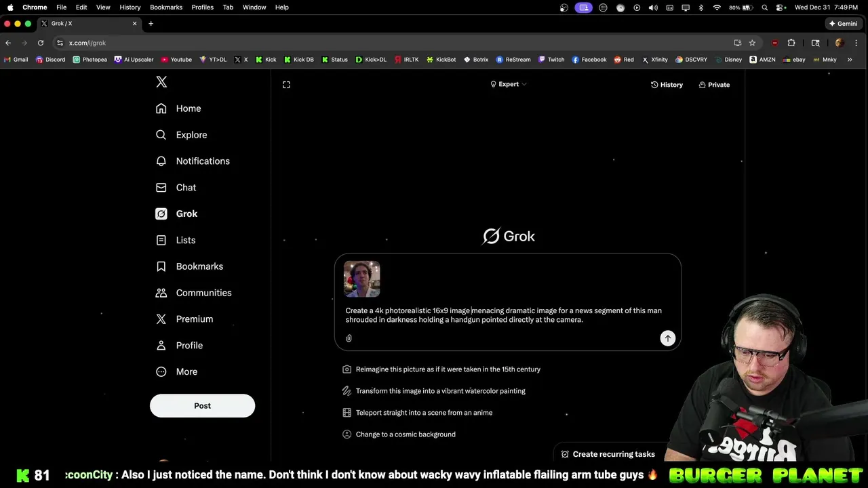
Task: Open Bookmarks menu in menu bar
Action: pyautogui.click(x=166, y=7)
